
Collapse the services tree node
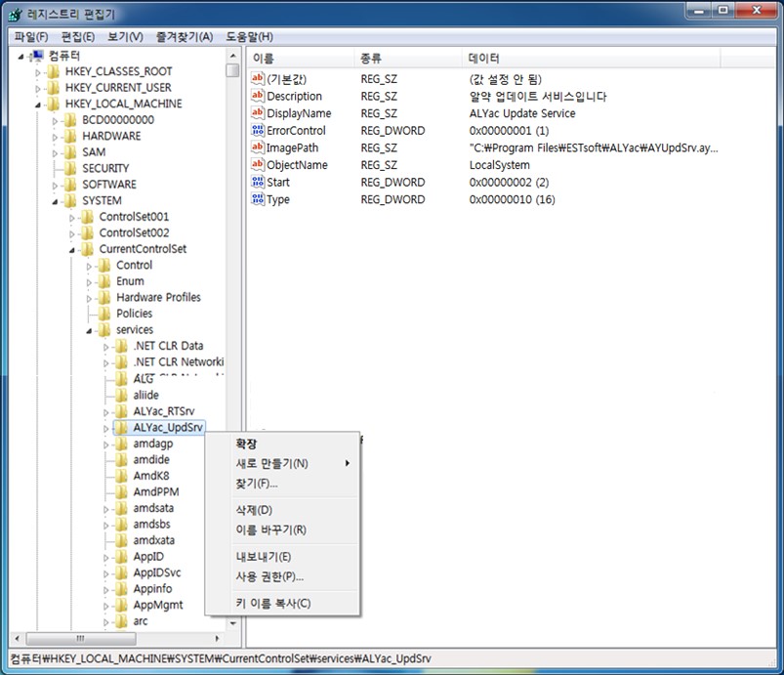click(89, 330)
